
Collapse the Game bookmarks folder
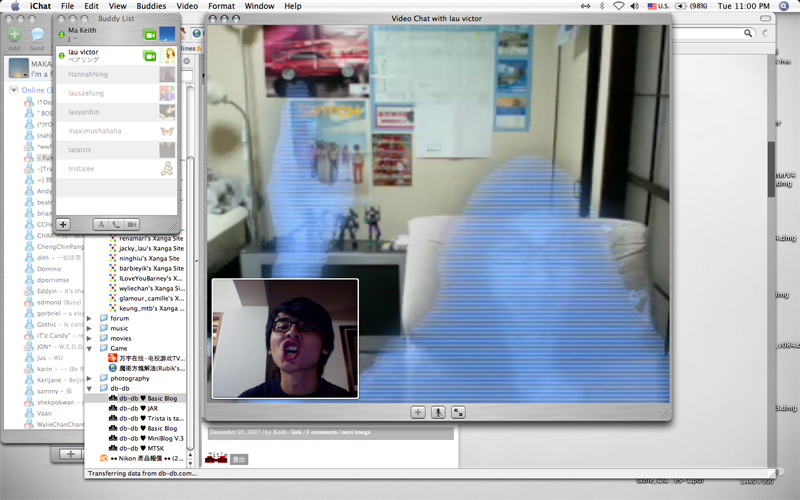click(89, 348)
